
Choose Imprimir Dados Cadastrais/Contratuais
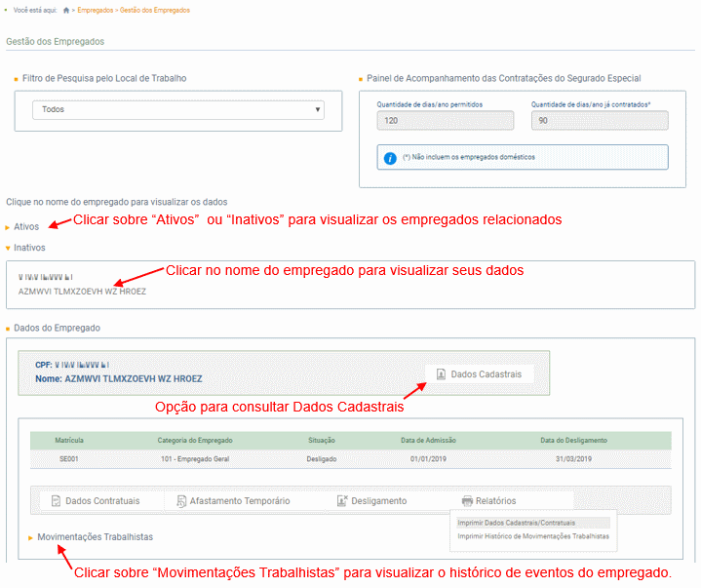(x=533, y=523)
